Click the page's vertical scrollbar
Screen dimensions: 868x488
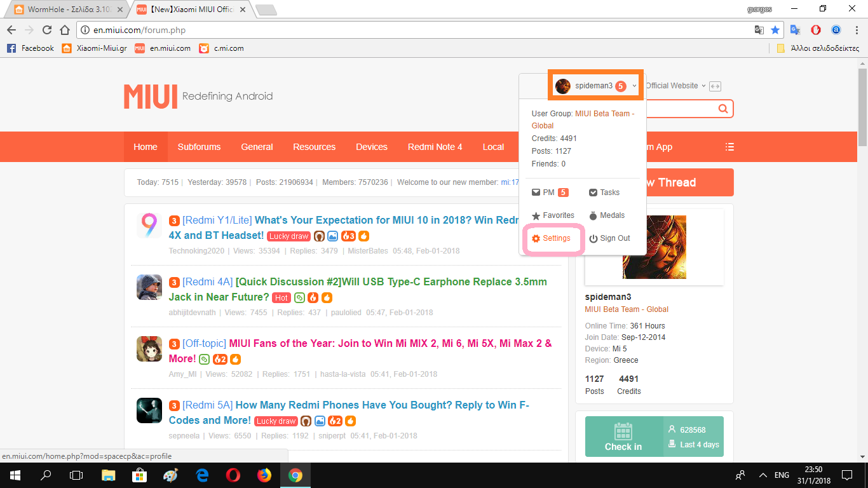click(862, 102)
